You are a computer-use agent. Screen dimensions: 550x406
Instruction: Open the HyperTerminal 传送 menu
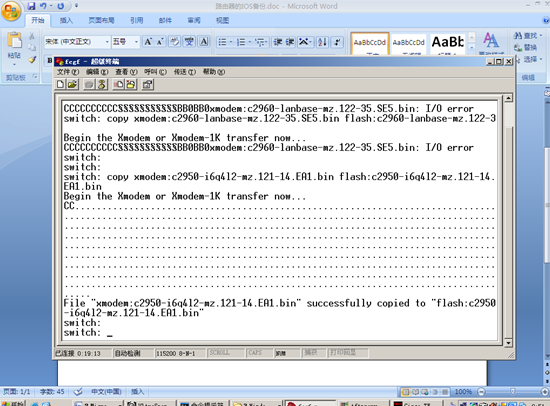(185, 72)
